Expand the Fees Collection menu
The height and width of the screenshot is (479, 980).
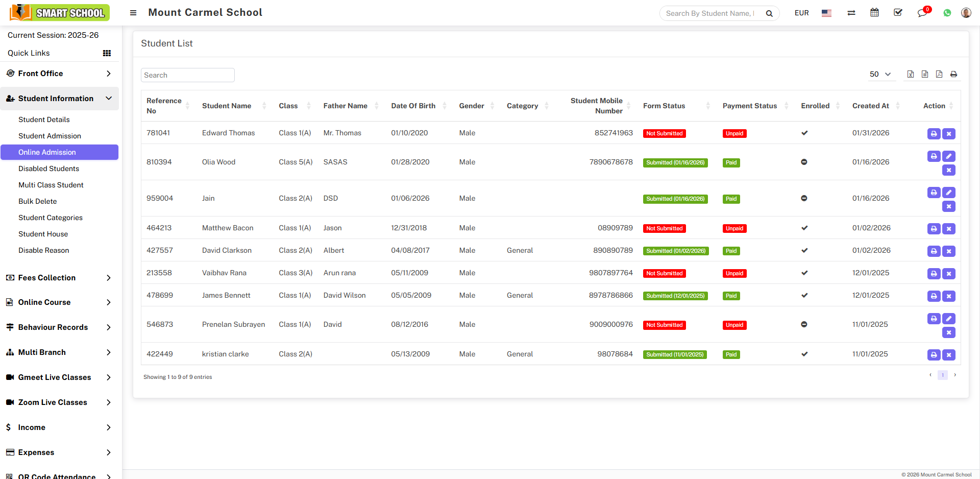click(59, 278)
